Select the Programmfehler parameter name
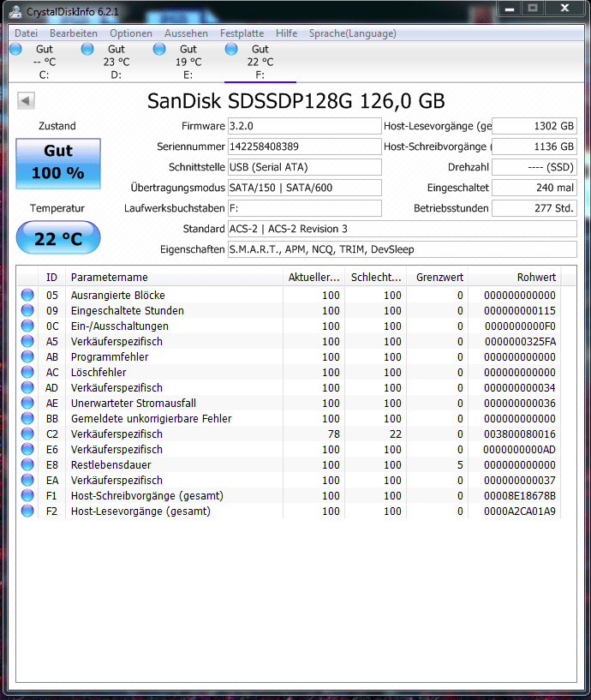 110,356
